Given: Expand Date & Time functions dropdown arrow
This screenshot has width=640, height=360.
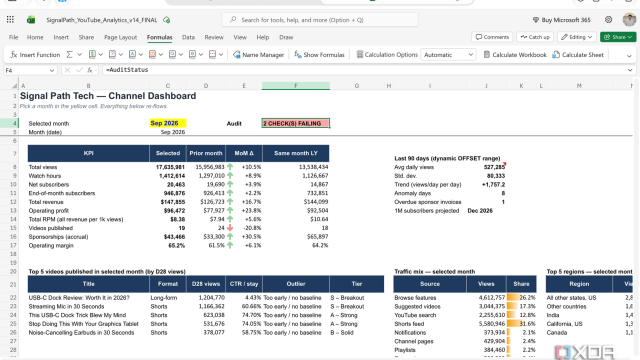Looking at the screenshot, I should (x=160, y=55).
